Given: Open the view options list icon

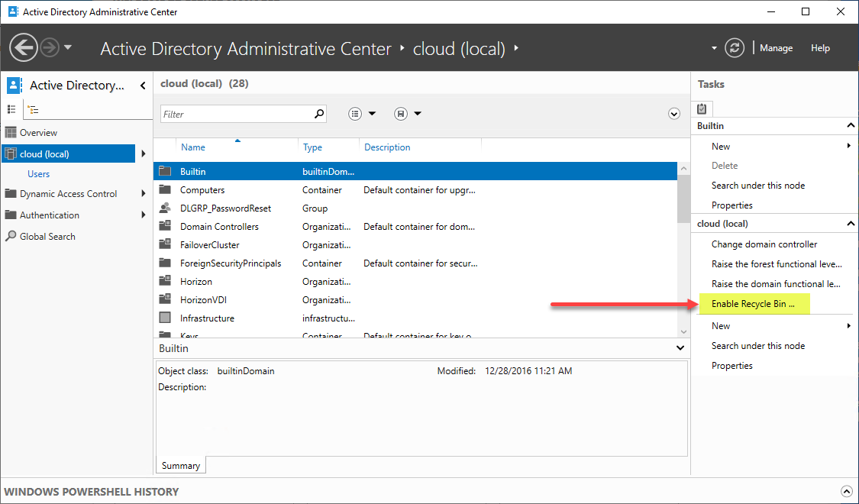Looking at the screenshot, I should tap(355, 113).
